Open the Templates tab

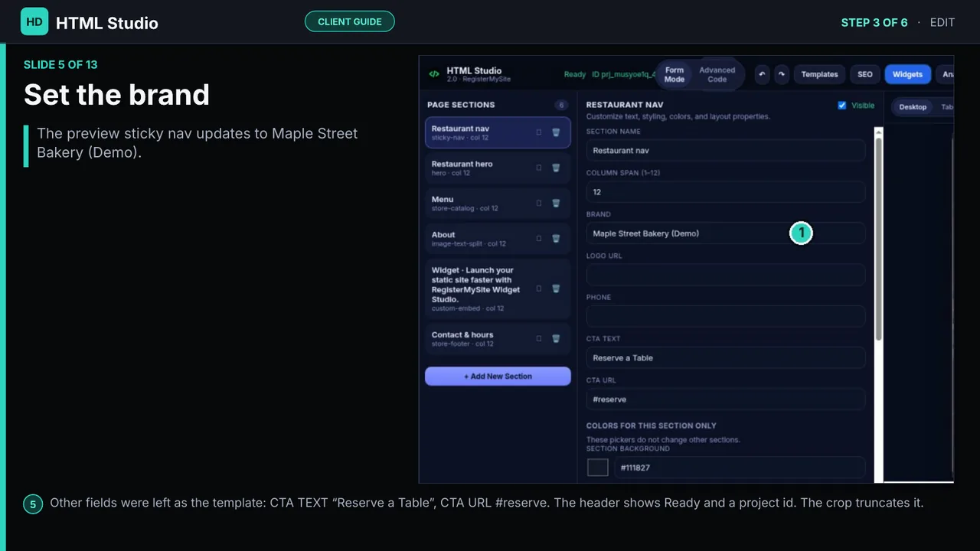click(x=819, y=74)
